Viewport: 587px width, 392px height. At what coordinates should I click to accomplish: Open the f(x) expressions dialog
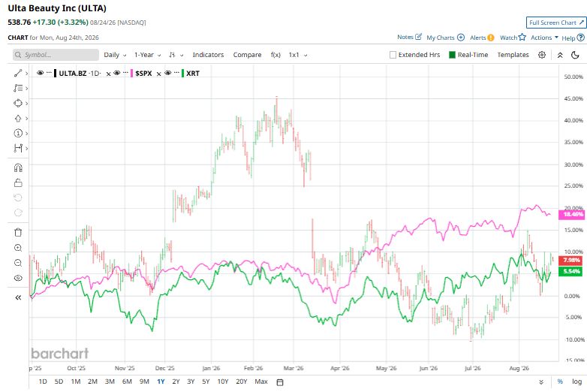(275, 55)
